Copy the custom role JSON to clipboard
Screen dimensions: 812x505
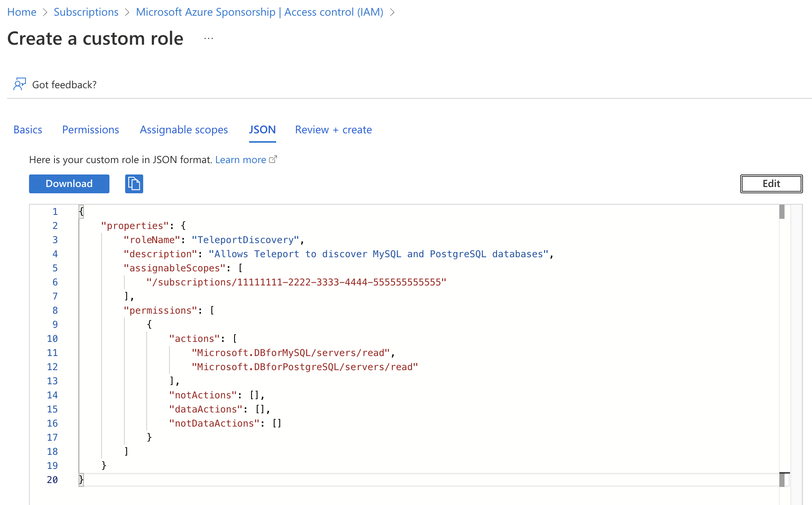[x=134, y=183]
